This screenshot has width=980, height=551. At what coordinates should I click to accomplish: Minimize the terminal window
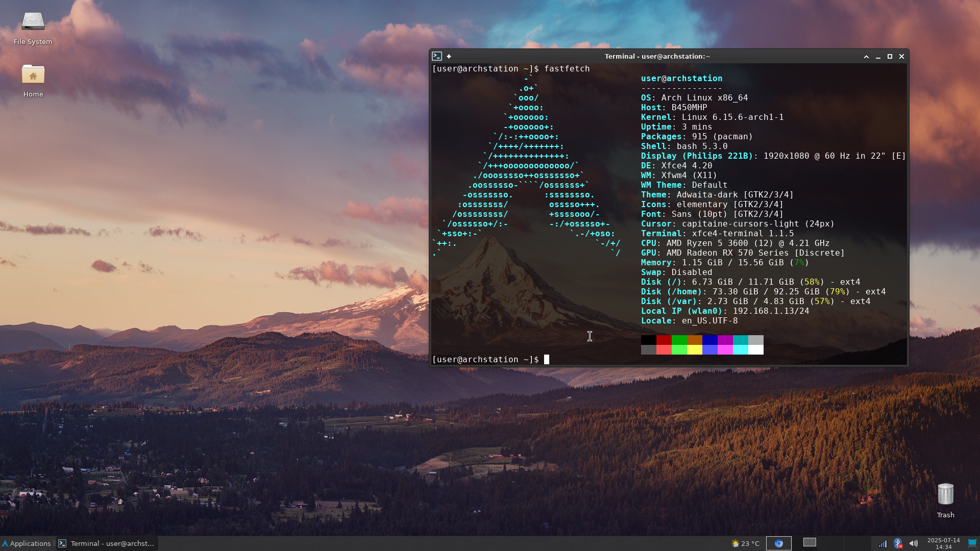click(878, 57)
